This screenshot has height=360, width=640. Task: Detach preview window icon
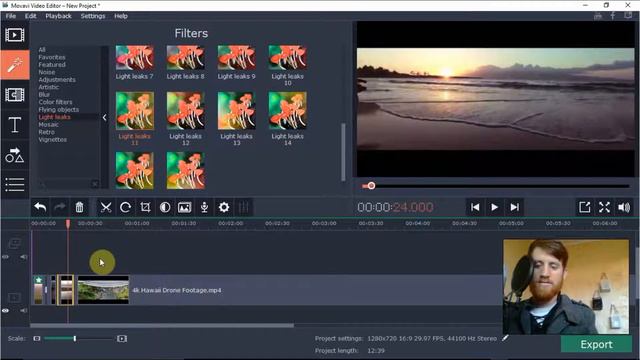click(584, 207)
